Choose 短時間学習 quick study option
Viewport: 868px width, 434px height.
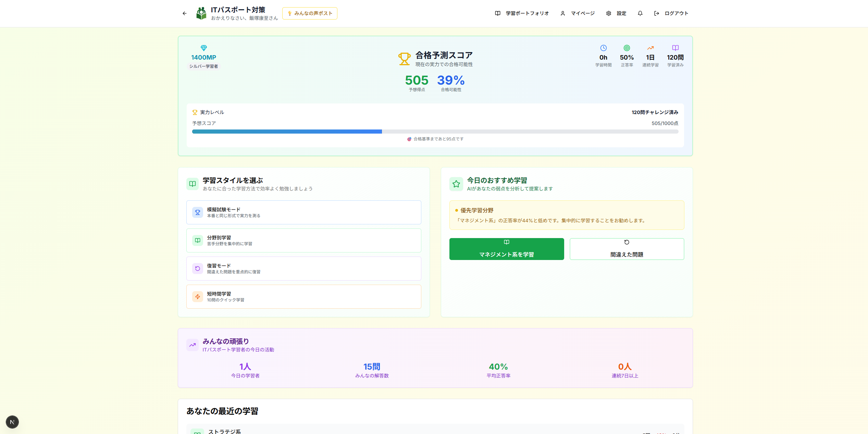coord(303,297)
